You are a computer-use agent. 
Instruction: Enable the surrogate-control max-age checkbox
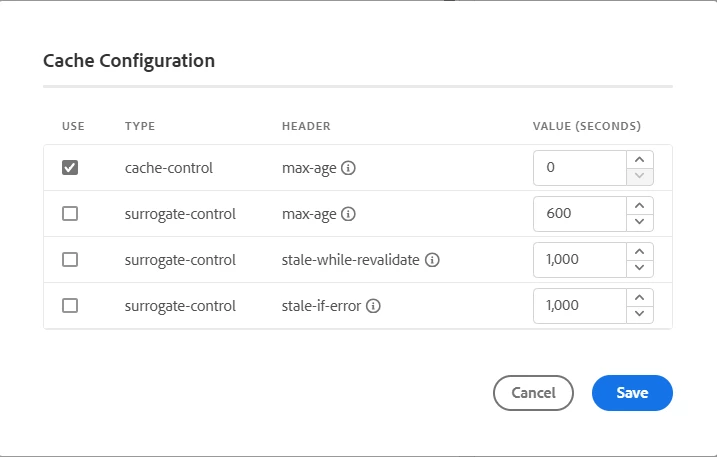point(70,214)
